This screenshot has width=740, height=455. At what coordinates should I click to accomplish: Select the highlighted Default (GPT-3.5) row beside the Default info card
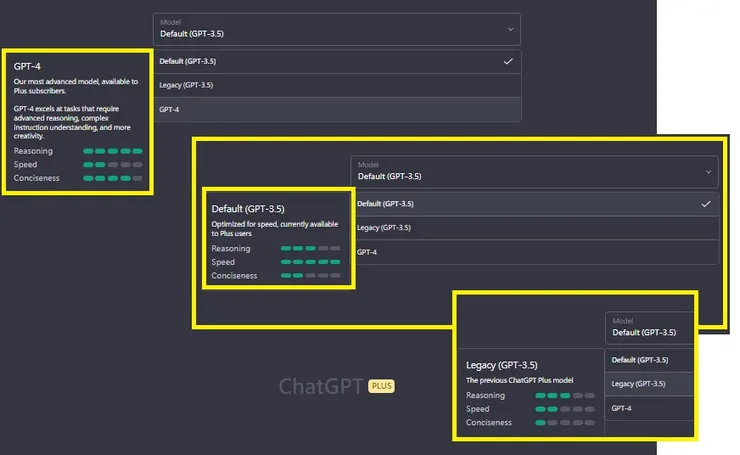536,204
